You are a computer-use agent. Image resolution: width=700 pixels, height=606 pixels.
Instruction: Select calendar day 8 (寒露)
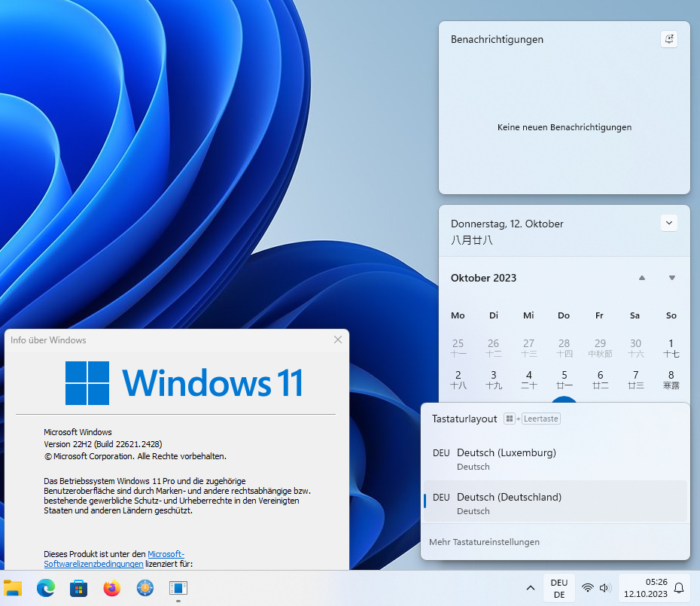pyautogui.click(x=671, y=379)
